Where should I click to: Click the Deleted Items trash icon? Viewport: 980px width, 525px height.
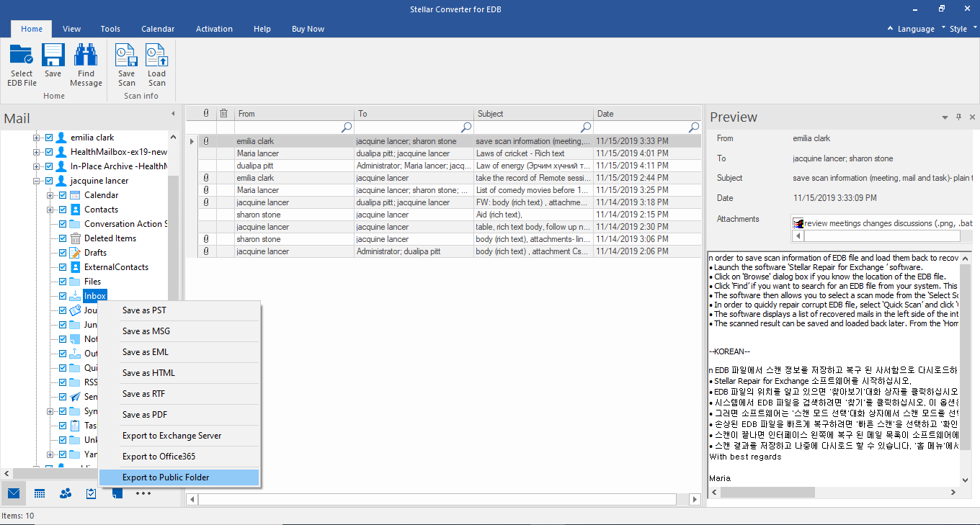75,238
